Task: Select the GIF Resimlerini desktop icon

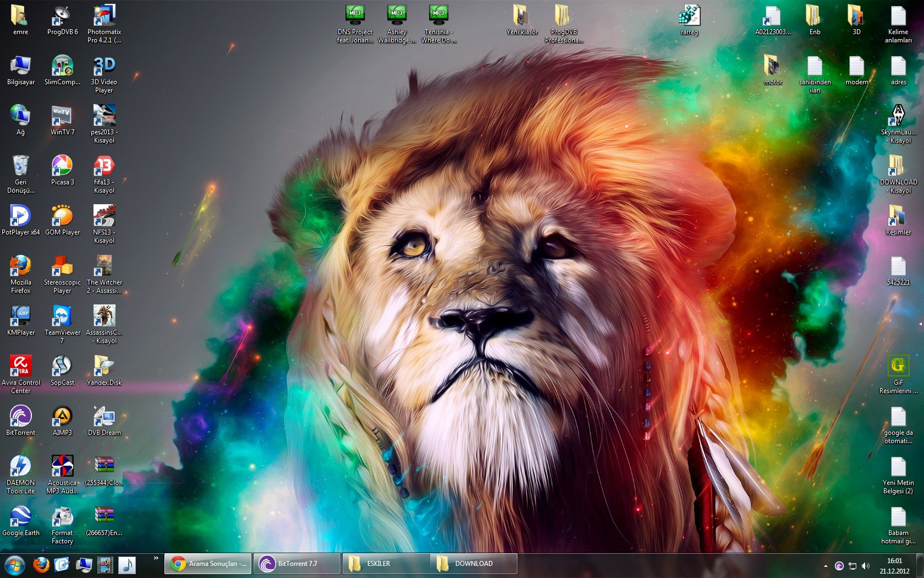Action: tap(898, 375)
